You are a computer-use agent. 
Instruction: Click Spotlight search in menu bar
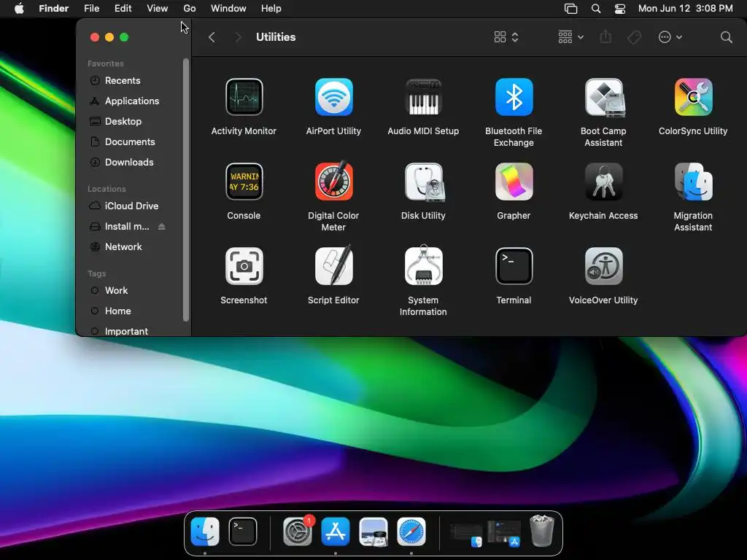pos(596,9)
